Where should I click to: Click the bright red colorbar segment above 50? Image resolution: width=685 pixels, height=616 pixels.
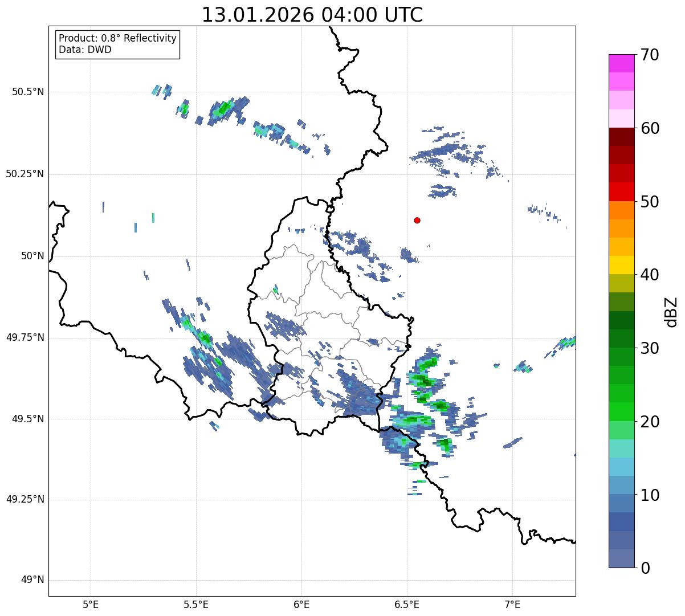click(621, 191)
